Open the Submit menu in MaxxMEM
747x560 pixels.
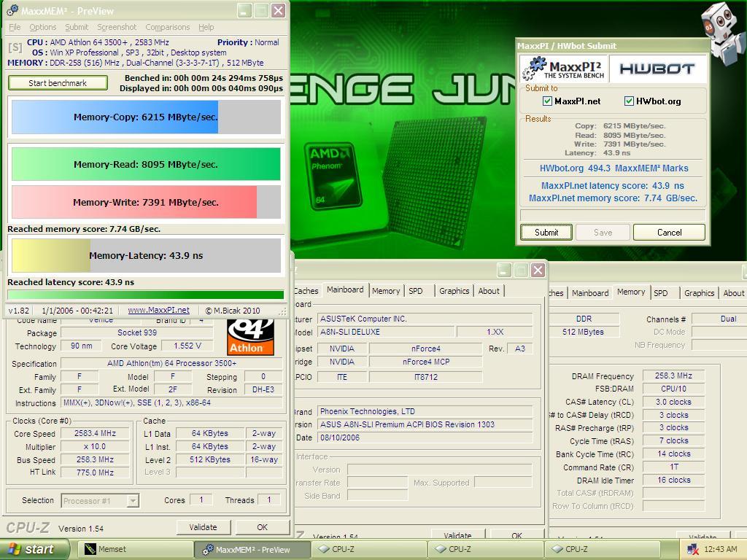pyautogui.click(x=77, y=27)
